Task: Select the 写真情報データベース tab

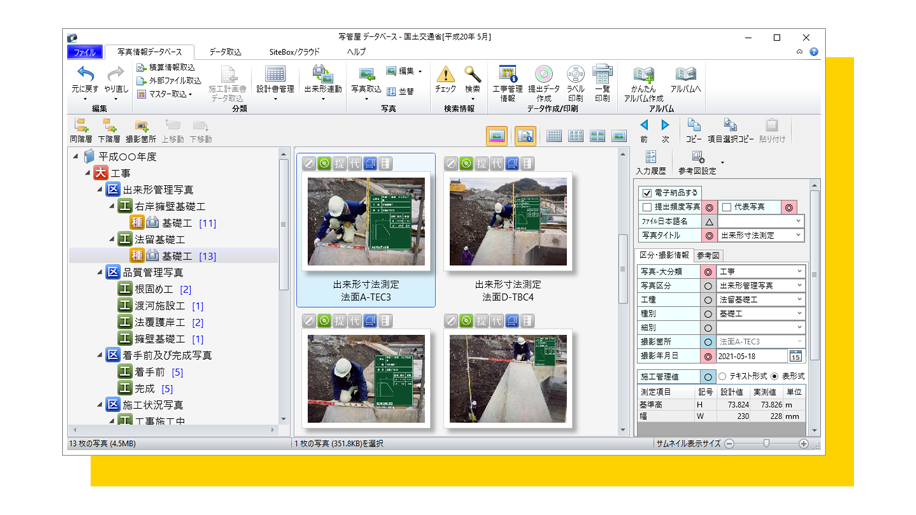Action: tap(150, 52)
